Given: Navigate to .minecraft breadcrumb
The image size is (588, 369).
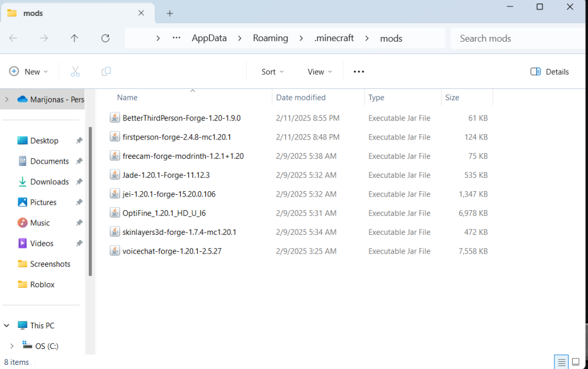Looking at the screenshot, I should point(334,38).
